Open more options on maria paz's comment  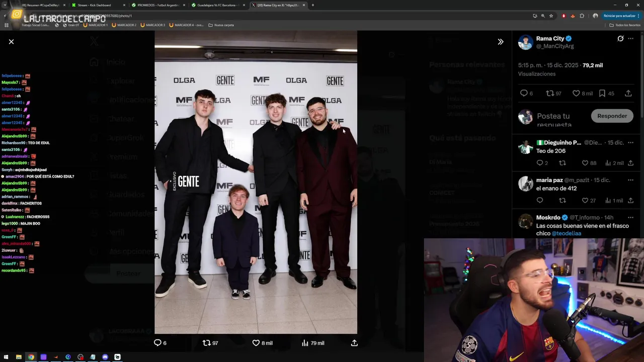(630, 180)
